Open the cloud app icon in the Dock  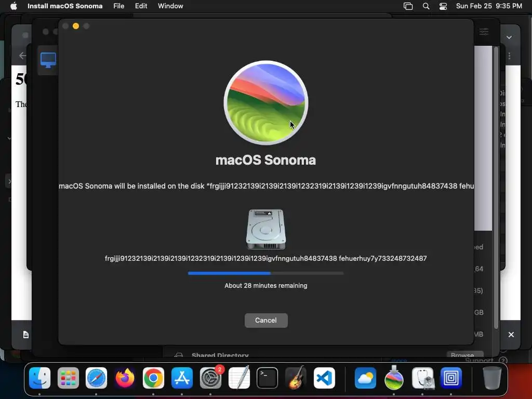[x=365, y=378]
